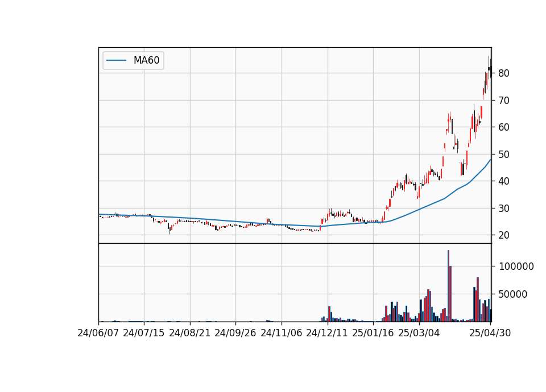Viewport: 546px width, 392px height.
Task: Click the volume axis value 100000
Action: [x=516, y=266]
